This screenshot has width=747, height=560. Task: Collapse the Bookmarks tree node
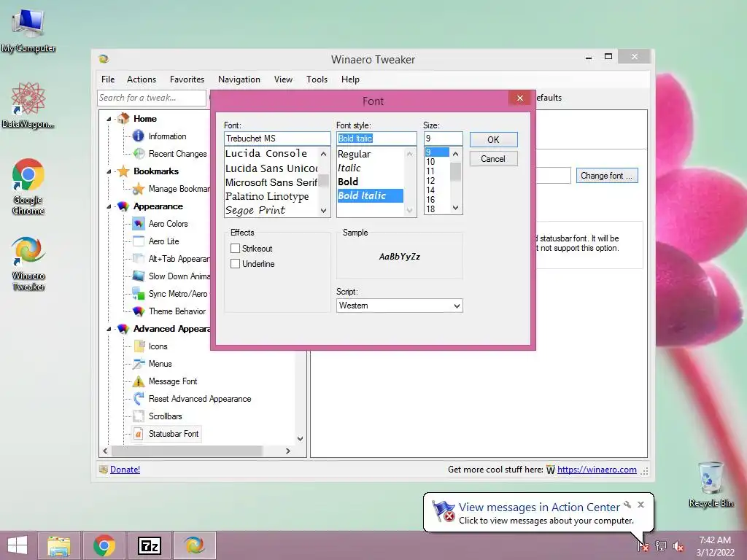coord(109,171)
